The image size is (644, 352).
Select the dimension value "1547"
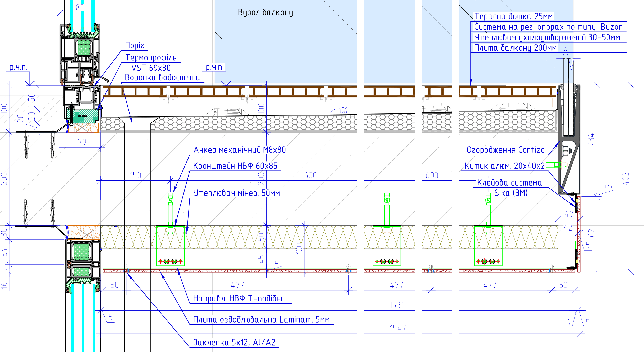tap(398, 329)
